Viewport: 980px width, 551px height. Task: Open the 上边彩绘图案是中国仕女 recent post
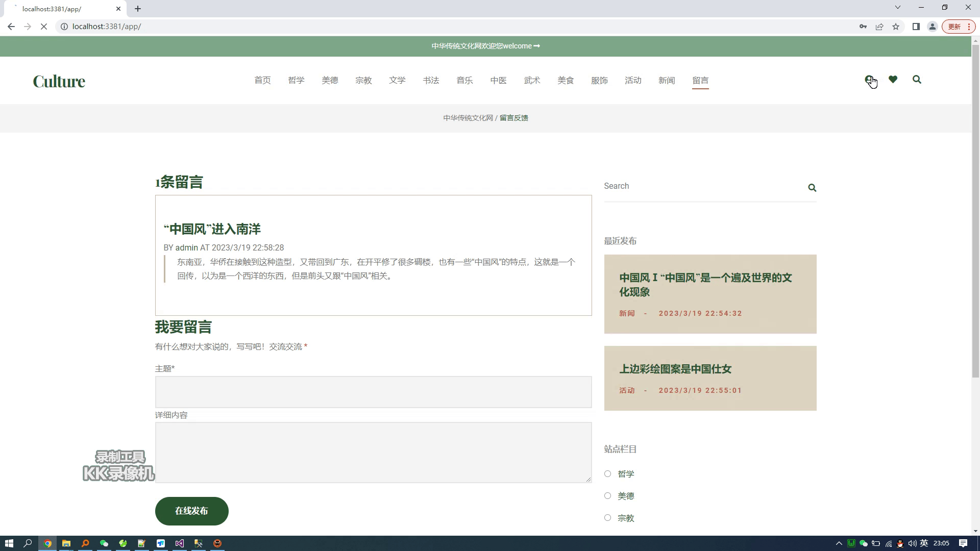[675, 369]
